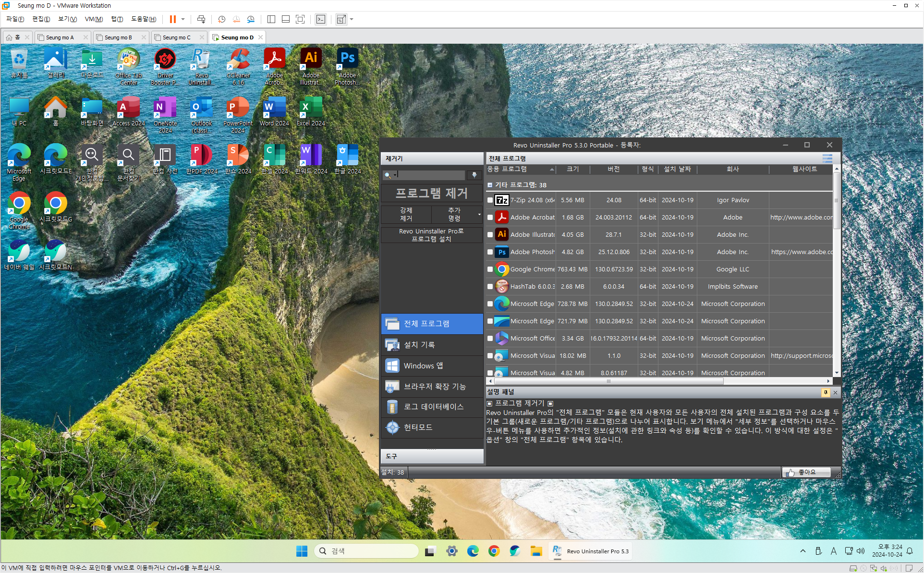The image size is (924, 573).
Task: Click the 좋아요 button
Action: [806, 472]
